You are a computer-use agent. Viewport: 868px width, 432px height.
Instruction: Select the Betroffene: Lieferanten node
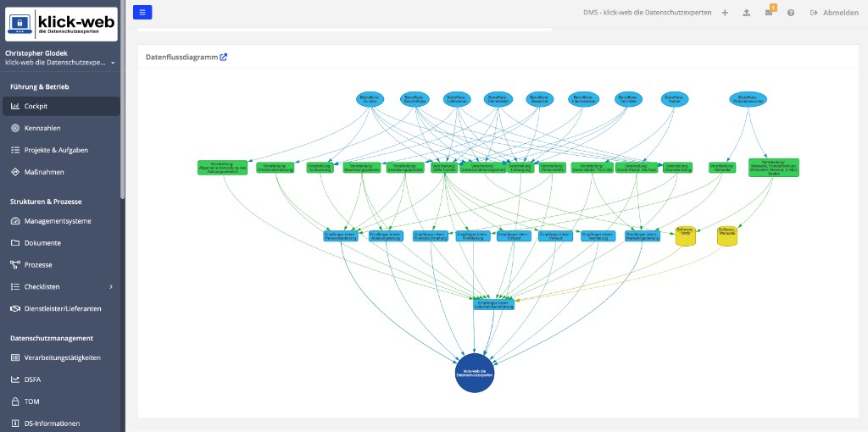[x=457, y=99]
